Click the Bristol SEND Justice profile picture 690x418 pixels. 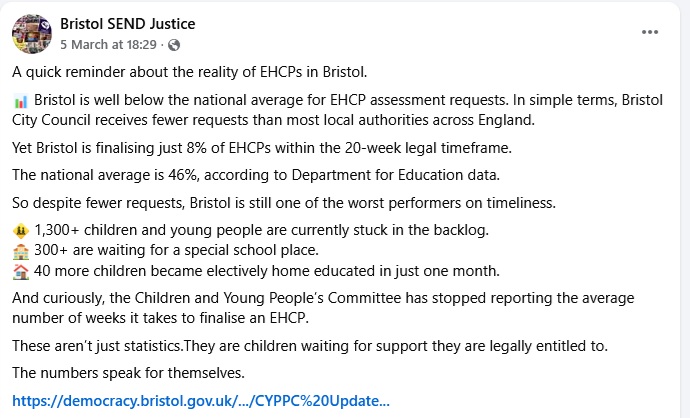tap(31, 33)
